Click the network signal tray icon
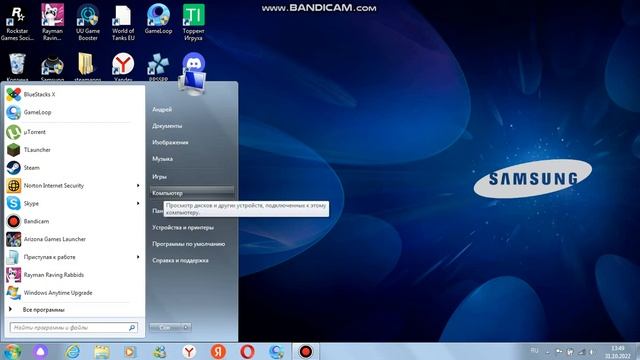The width and height of the screenshot is (640, 360). click(x=581, y=352)
